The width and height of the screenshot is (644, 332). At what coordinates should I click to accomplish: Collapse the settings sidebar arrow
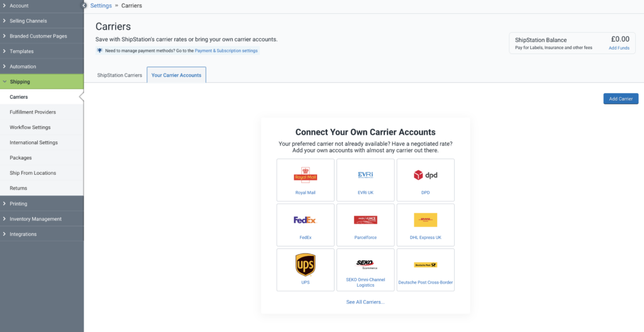point(84,5)
